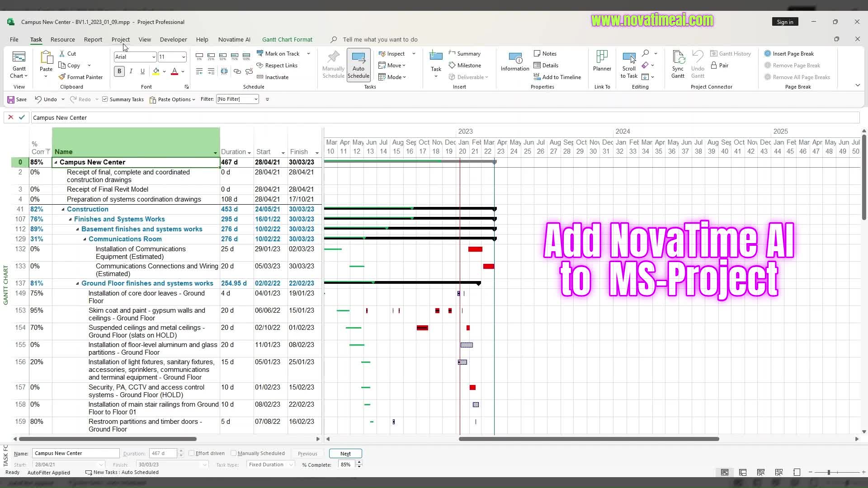Screen dimensions: 868x488
Task: Open the Gantt Chart Format tab
Action: coord(287,39)
